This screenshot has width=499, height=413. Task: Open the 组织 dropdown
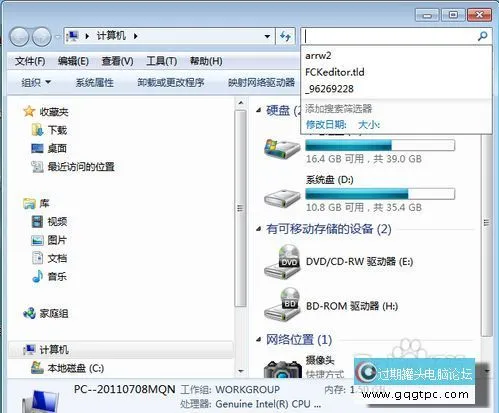pos(36,82)
